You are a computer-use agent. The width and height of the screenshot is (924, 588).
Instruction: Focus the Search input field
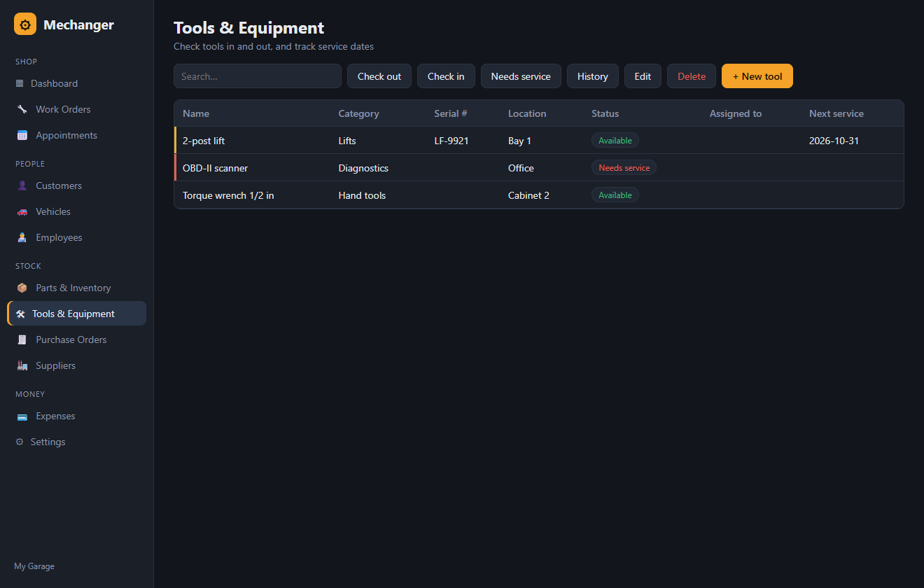coord(258,76)
